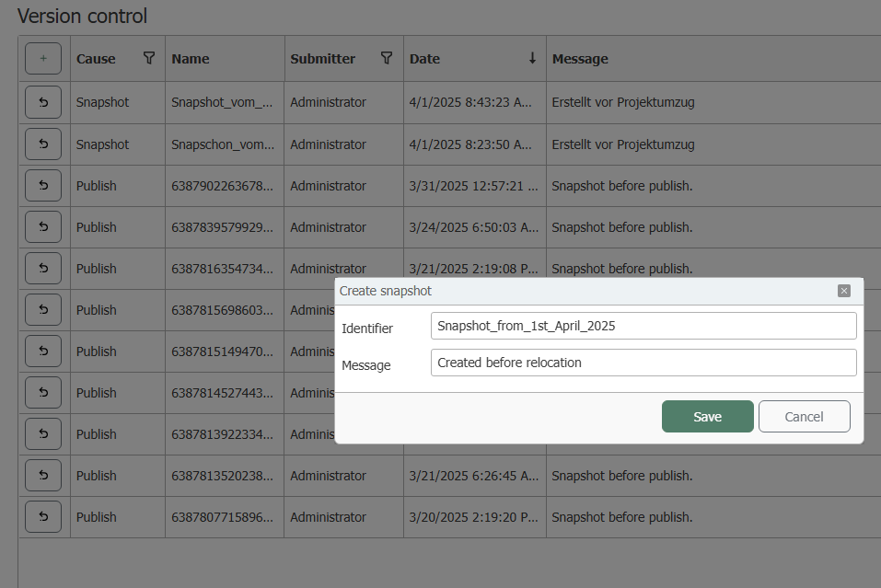881x588 pixels.
Task: Revert to the 3/20/2025 publish version
Action: [43, 516]
